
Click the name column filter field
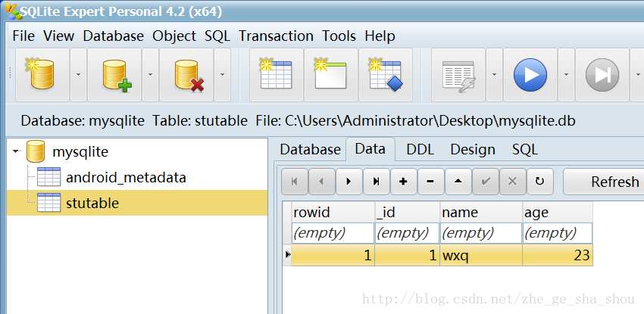tap(481, 233)
